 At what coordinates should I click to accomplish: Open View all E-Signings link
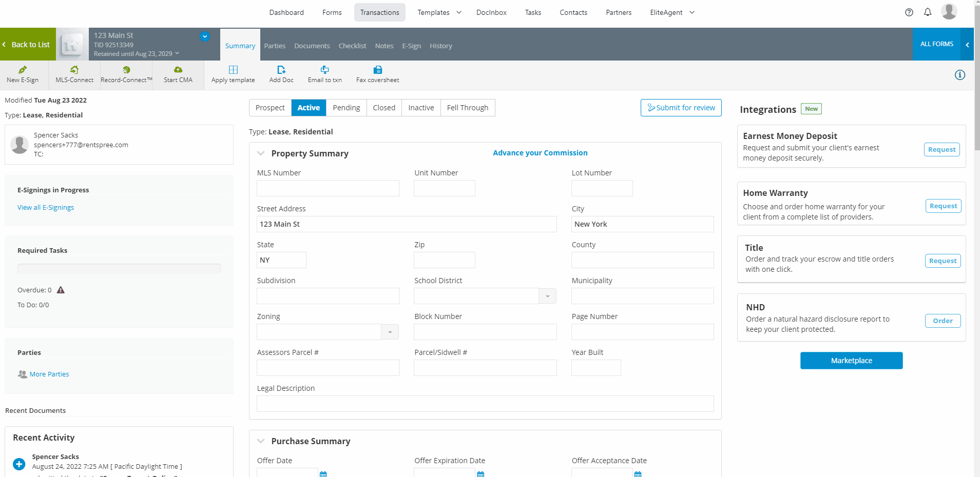(x=45, y=207)
